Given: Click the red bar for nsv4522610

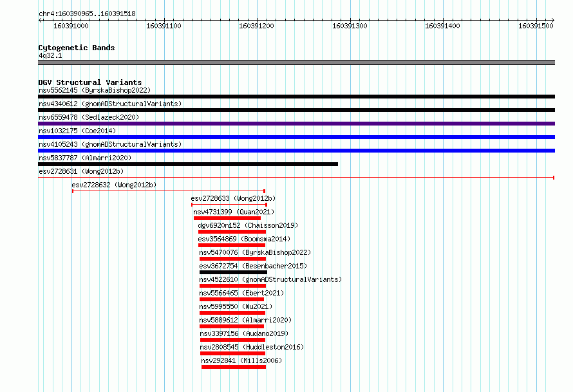Looking at the screenshot, I should [233, 286].
